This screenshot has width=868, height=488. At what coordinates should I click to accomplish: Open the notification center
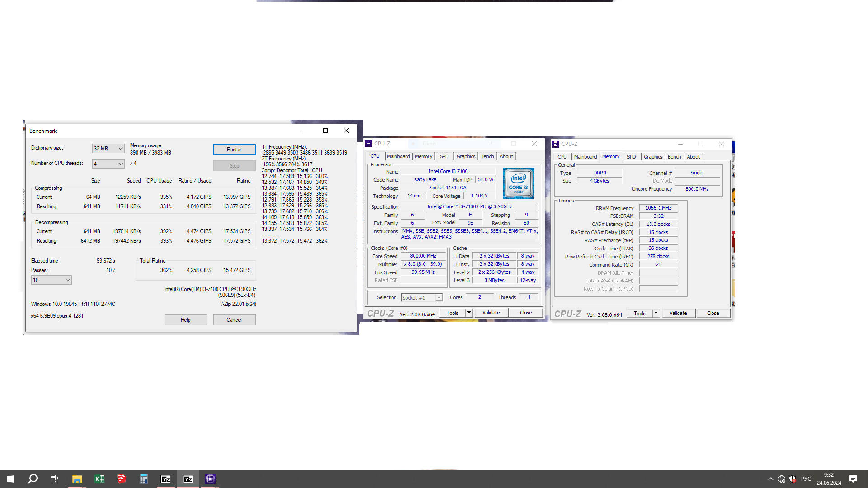coord(853,479)
